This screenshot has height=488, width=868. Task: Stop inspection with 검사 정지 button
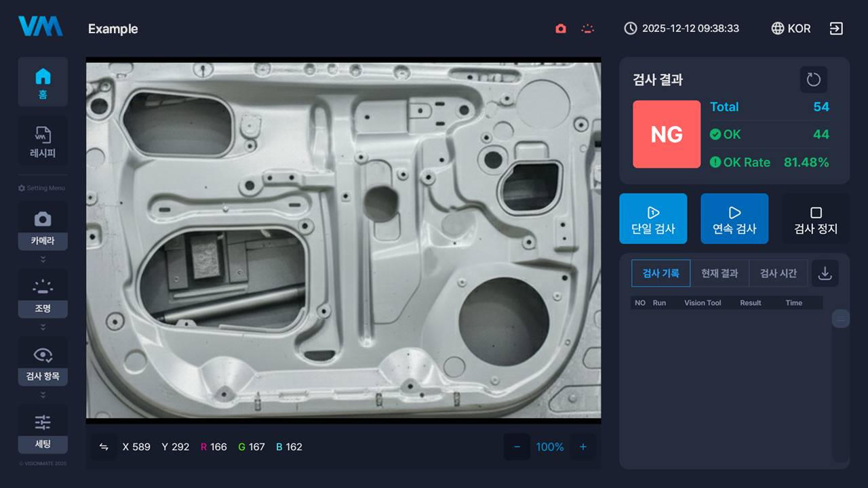coord(815,219)
